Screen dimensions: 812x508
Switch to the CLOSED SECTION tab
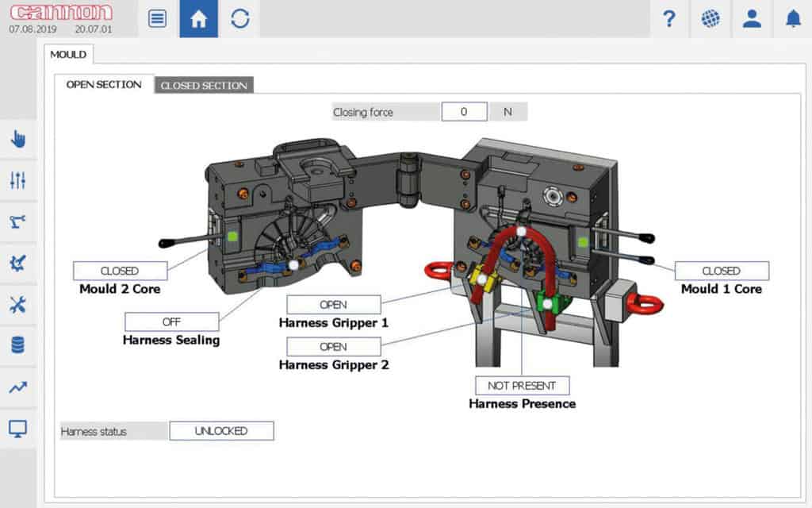[x=203, y=85]
